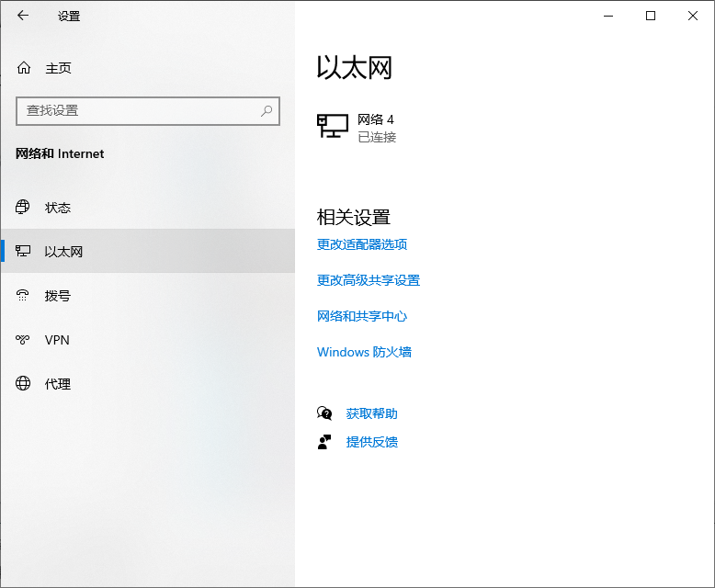Click the 以太网 page title

[x=355, y=68]
